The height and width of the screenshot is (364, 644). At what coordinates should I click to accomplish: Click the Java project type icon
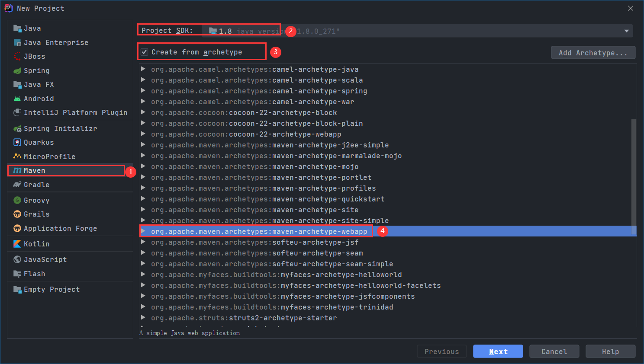[17, 28]
